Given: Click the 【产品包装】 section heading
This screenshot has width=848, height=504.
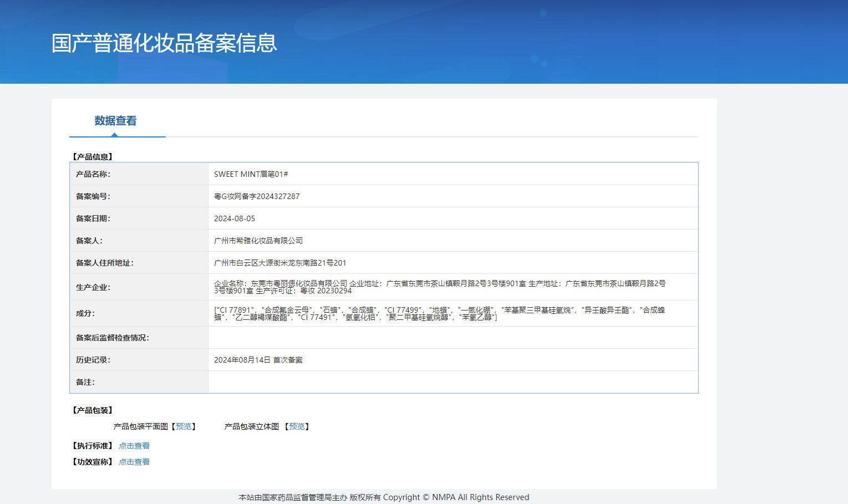Looking at the screenshot, I should 93,410.
